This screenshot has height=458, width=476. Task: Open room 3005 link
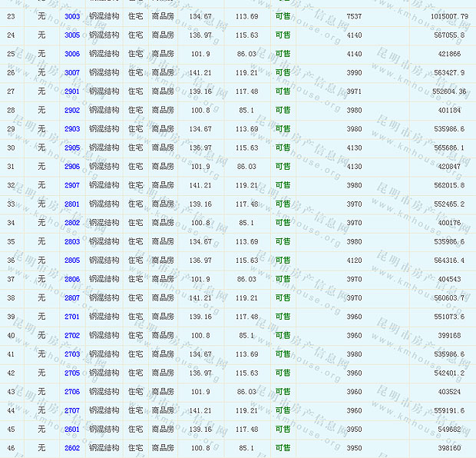tap(72, 35)
